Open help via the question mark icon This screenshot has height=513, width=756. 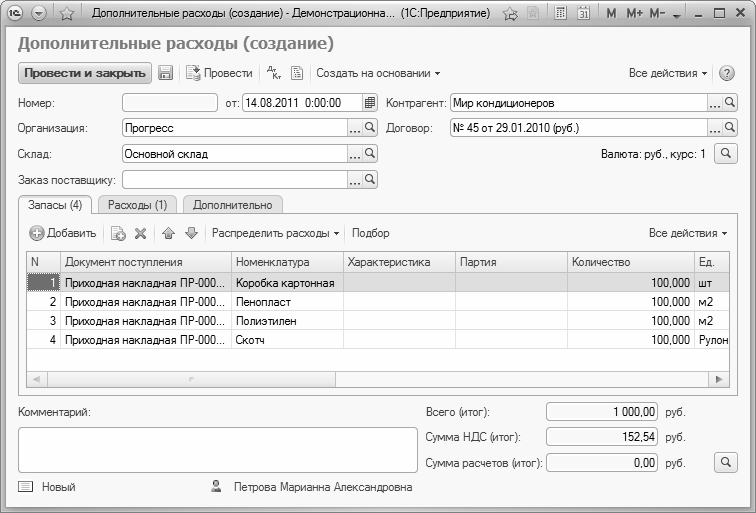727,73
